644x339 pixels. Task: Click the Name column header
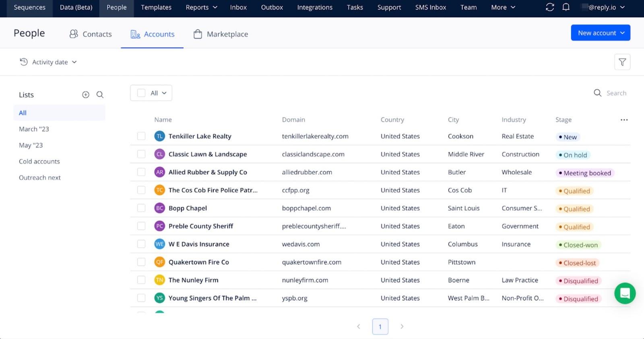point(163,120)
